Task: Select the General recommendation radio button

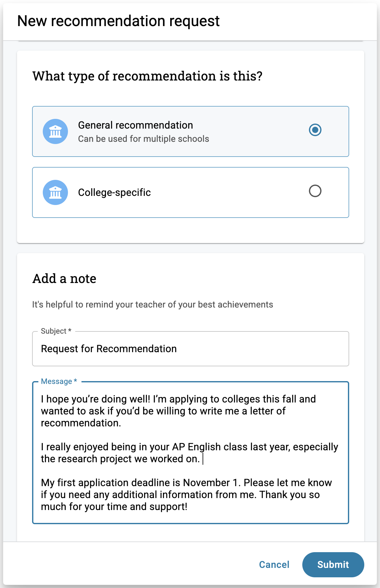Action: pos(315,130)
